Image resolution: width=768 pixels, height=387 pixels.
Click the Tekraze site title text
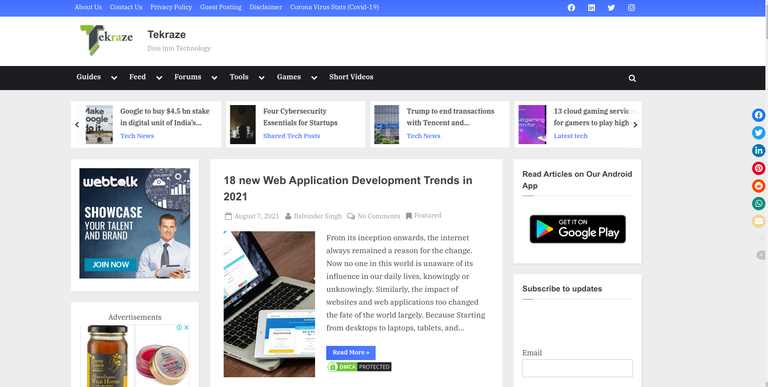[167, 35]
